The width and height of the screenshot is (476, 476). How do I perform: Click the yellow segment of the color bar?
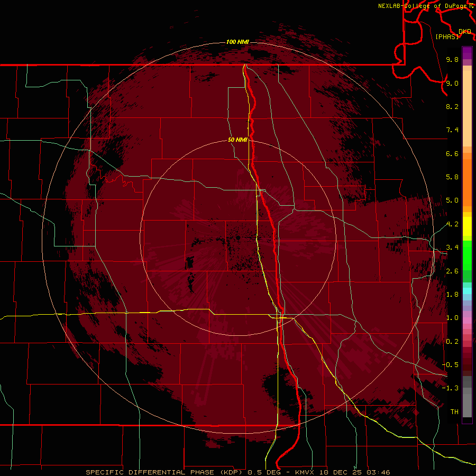click(467, 226)
